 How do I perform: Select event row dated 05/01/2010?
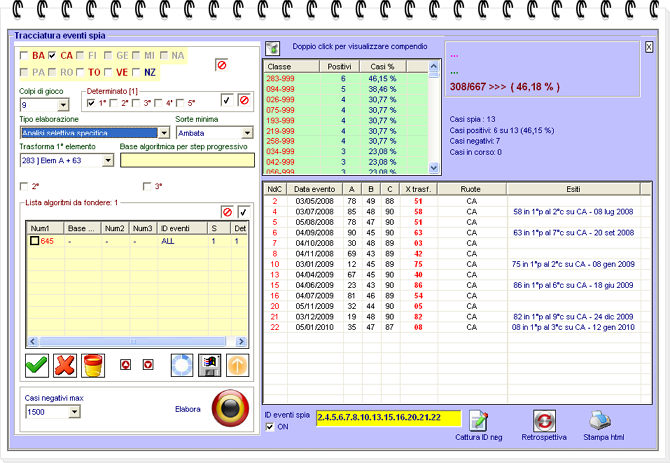457,327
